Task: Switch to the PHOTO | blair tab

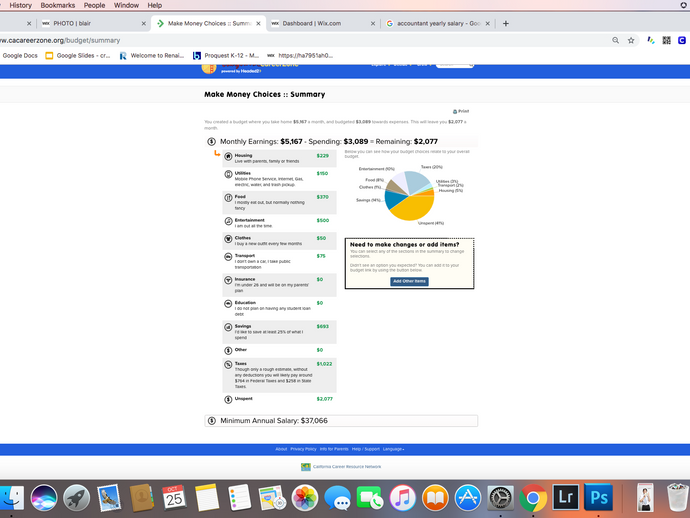Action: (94, 23)
